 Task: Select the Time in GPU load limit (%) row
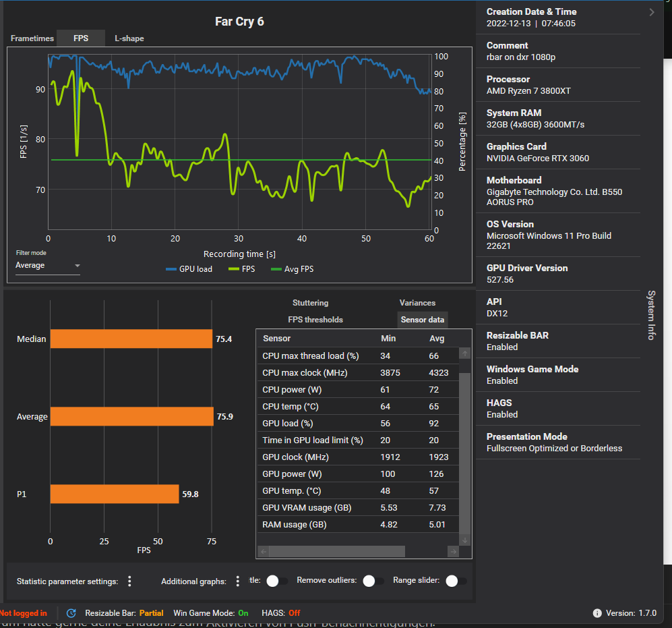pos(358,440)
